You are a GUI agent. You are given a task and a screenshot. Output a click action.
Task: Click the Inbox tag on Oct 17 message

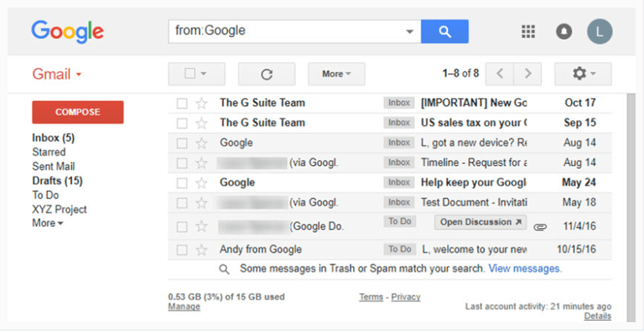coord(399,103)
